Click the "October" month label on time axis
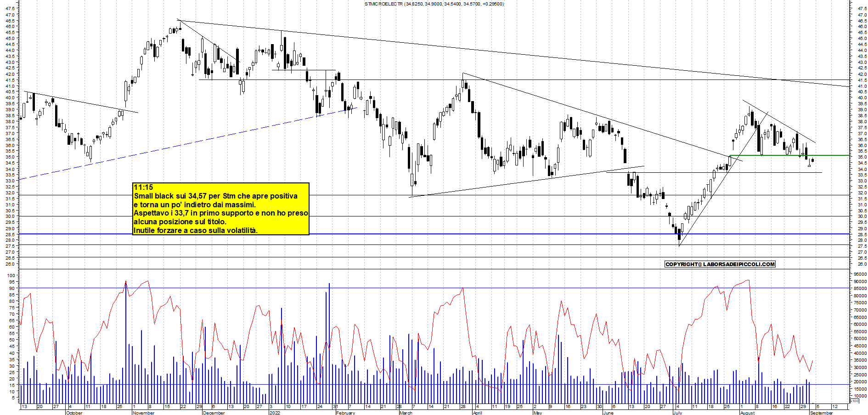The width and height of the screenshot is (868, 415). pos(74,413)
